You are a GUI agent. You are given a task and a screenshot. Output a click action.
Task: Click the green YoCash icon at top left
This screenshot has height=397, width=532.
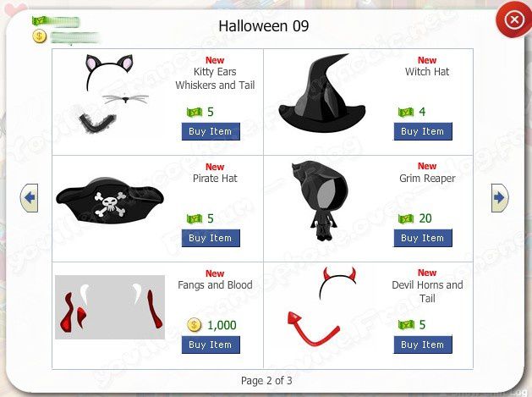coord(38,20)
